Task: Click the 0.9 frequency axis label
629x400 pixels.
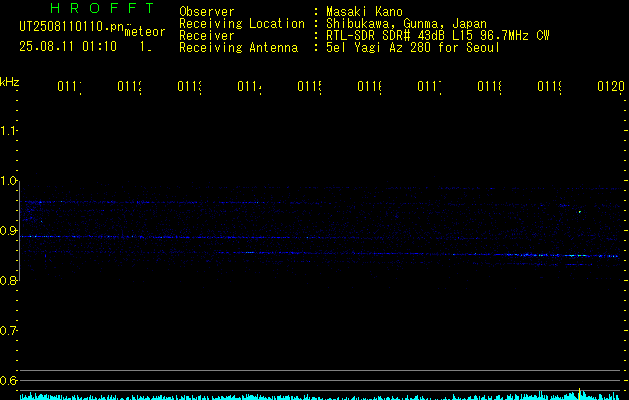Action: pos(8,231)
